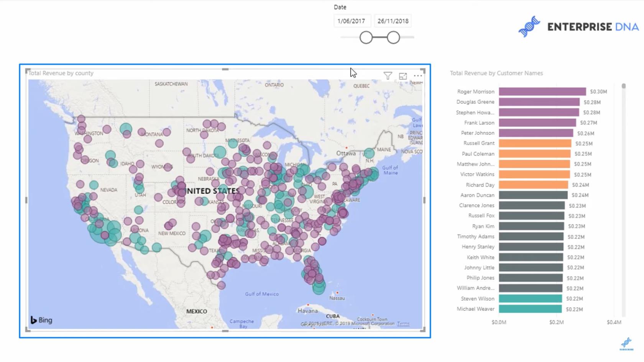Screen dimensions: 644x362
Task: Select the Philip Jones bar
Action: pos(531,278)
